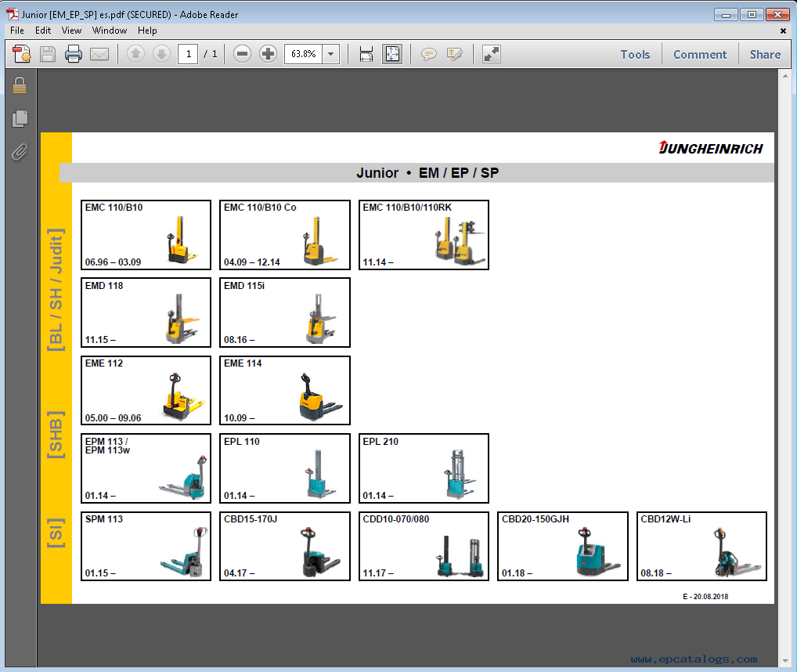Open the page thumbnails panel

click(20, 118)
